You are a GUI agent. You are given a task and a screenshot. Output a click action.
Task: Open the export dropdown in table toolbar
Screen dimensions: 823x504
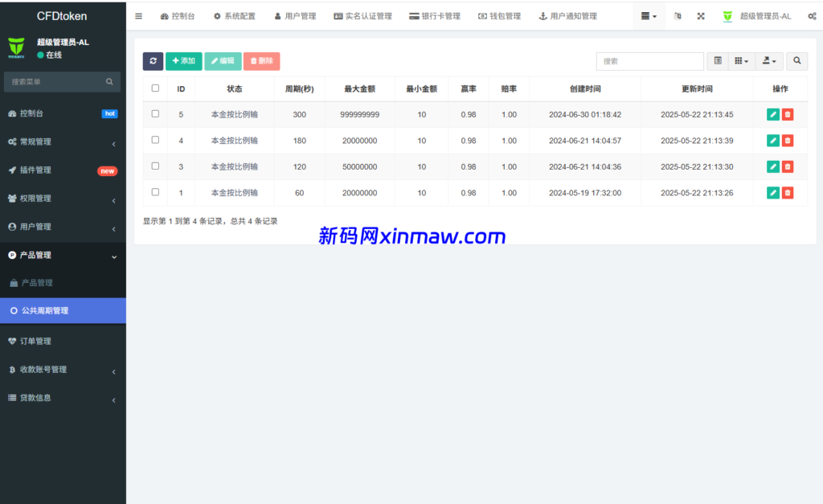coord(768,61)
